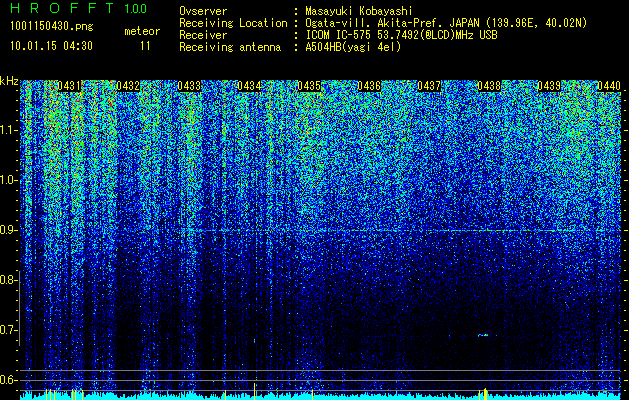Click the 1.1 frequency axis label
The width and height of the screenshot is (629, 400).
pos(9,130)
